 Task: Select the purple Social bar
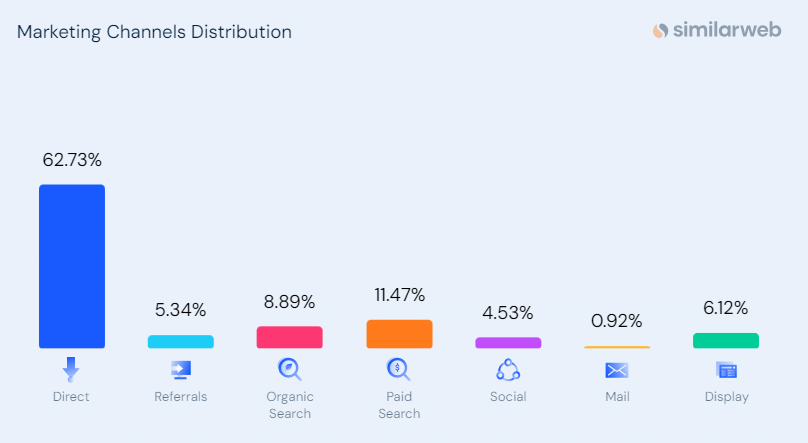[508, 342]
